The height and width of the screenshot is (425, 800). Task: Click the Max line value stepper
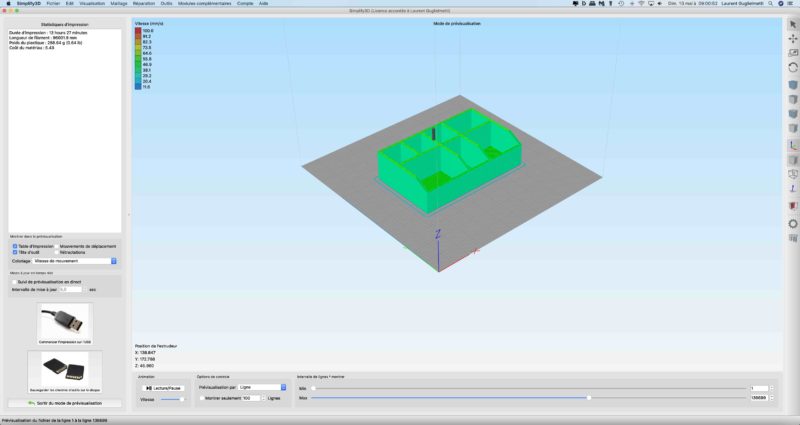tap(771, 398)
